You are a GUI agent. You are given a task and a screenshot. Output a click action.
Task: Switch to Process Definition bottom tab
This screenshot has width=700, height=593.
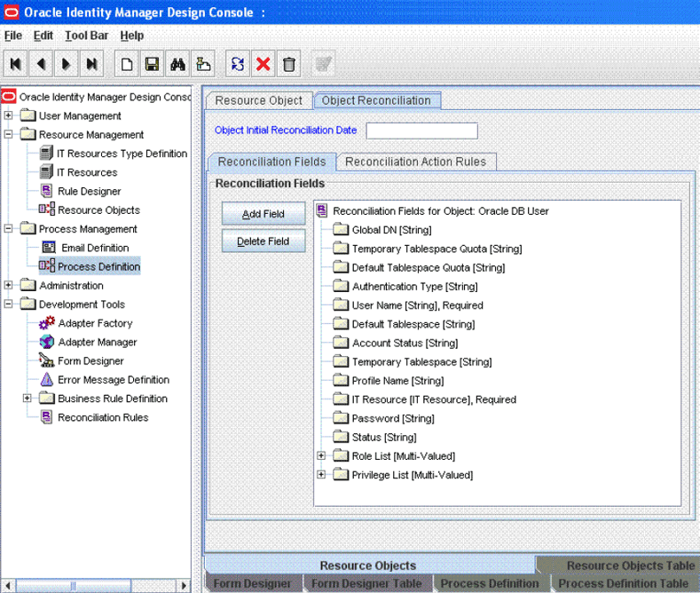[490, 583]
